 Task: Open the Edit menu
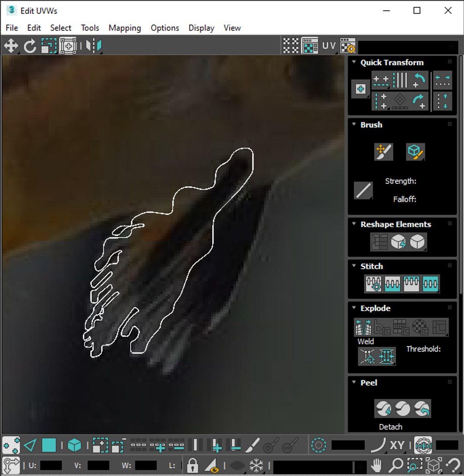click(34, 28)
